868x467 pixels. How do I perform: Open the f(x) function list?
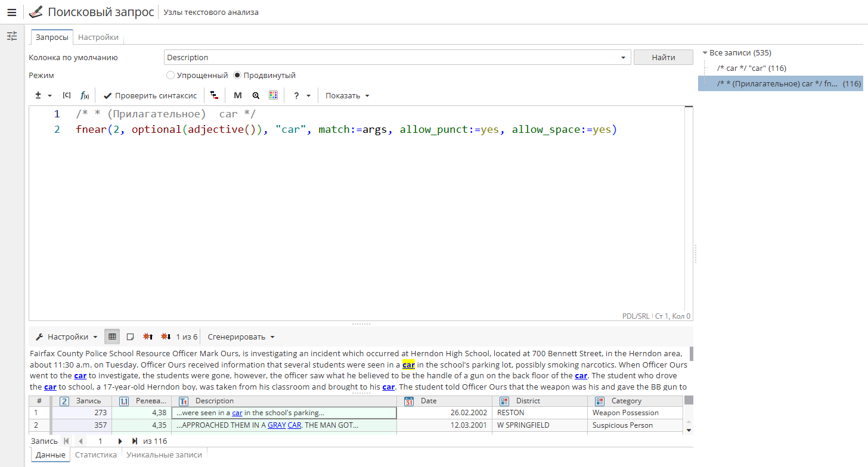[x=85, y=95]
